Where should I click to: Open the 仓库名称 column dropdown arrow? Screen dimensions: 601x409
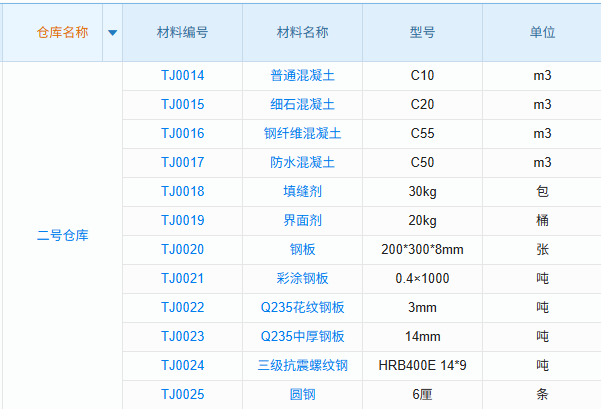(112, 32)
